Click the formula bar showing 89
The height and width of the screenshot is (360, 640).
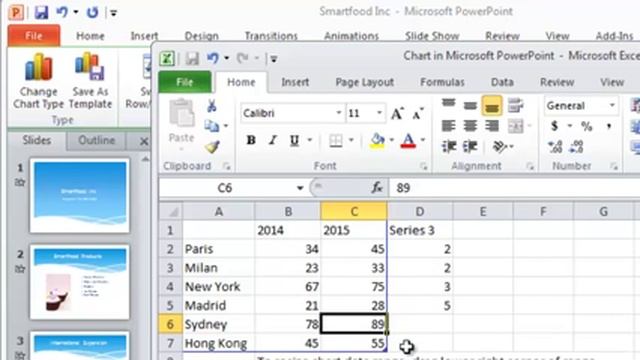(x=514, y=188)
